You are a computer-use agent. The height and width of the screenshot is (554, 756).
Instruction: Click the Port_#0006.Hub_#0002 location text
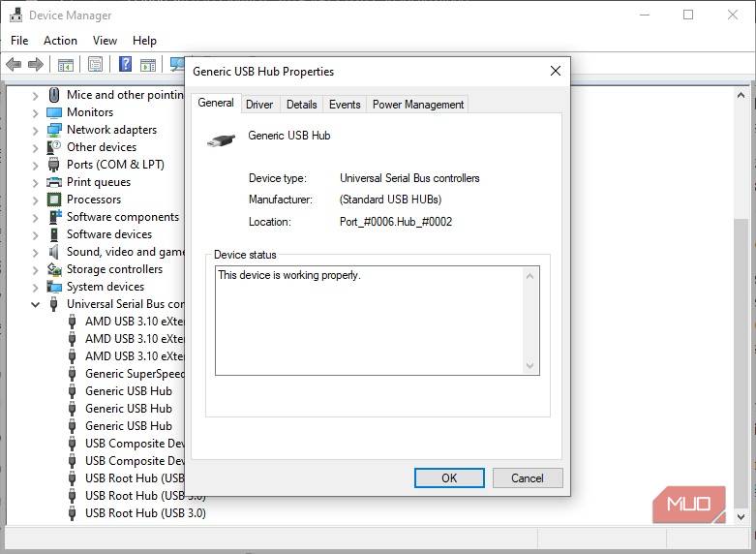(x=396, y=222)
